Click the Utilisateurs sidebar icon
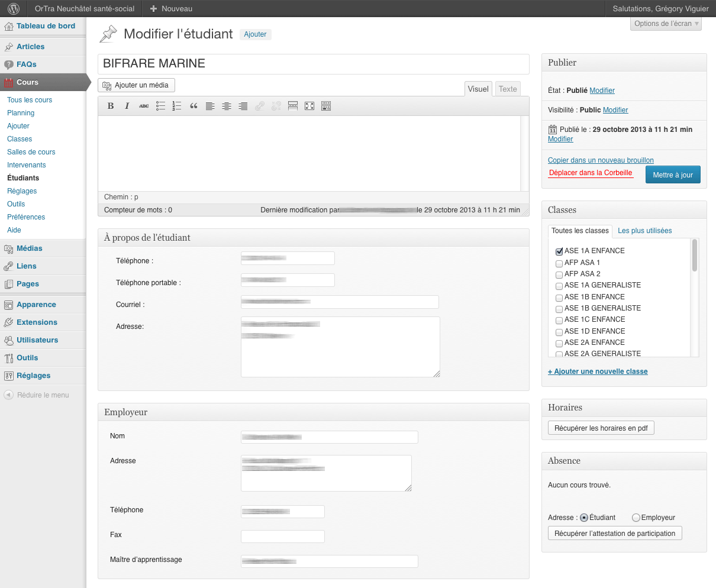The width and height of the screenshot is (716, 588). point(9,340)
